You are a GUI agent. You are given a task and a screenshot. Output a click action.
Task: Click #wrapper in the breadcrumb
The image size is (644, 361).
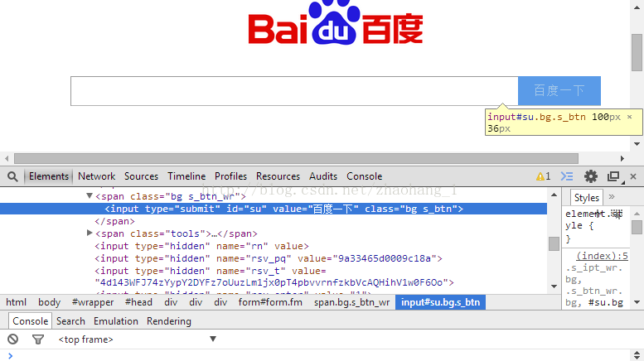[x=93, y=302]
